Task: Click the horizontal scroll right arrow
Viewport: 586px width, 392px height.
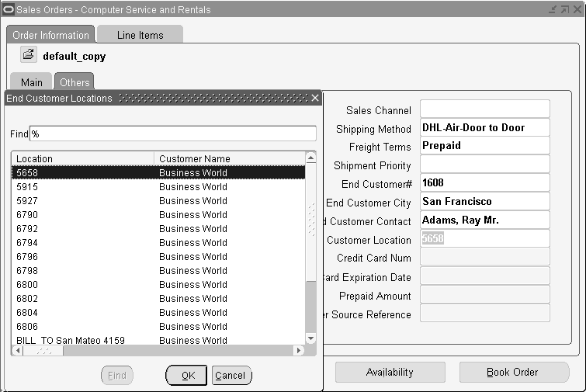Action: [x=298, y=351]
